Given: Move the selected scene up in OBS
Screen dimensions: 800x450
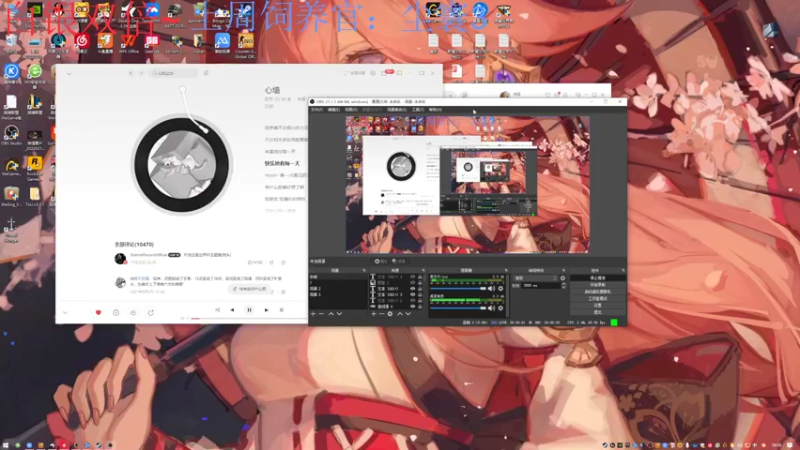Looking at the screenshot, I should click(331, 314).
